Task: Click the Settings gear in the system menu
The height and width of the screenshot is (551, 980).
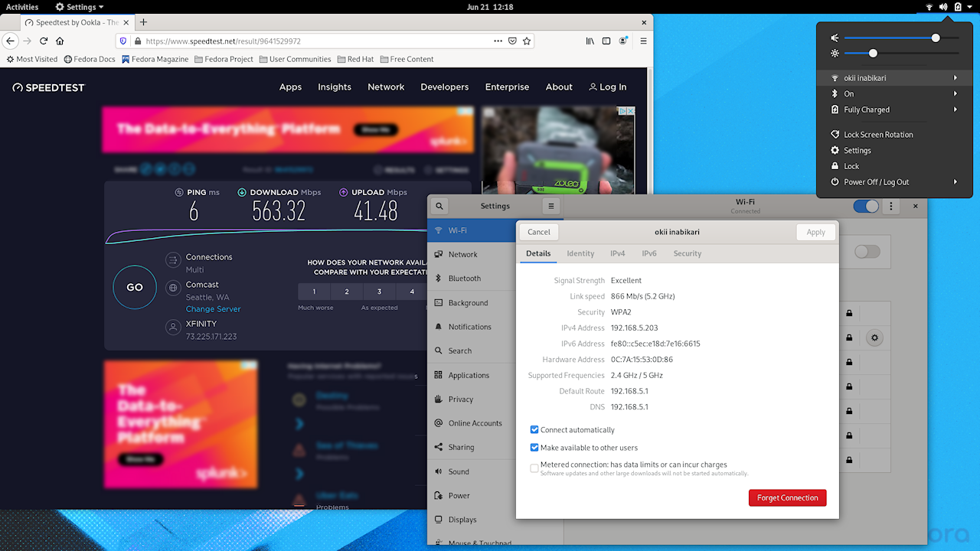Action: [835, 150]
